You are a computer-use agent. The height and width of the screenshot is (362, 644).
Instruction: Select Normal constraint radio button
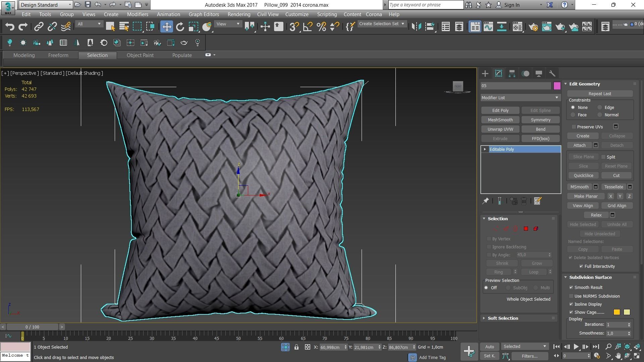click(600, 115)
